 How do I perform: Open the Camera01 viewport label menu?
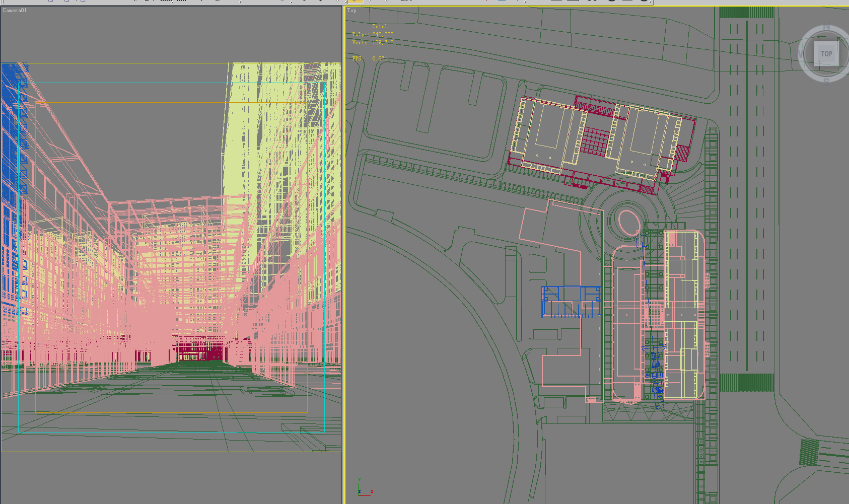[x=15, y=10]
